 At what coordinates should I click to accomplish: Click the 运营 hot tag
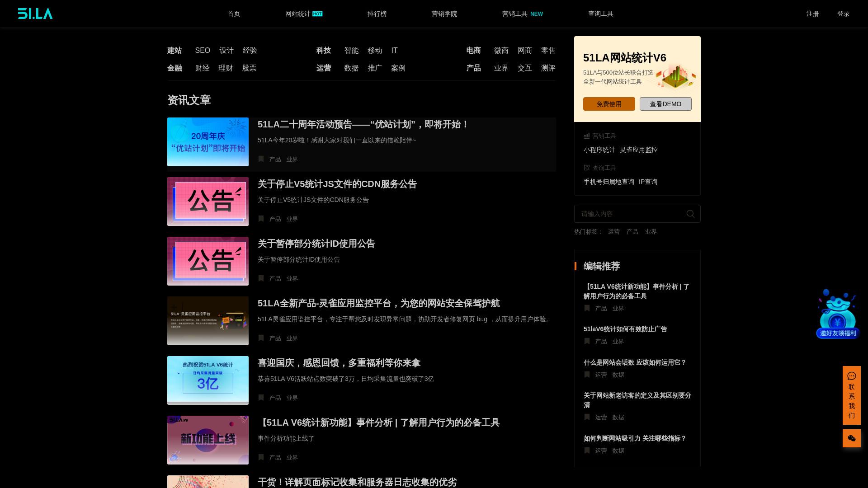pyautogui.click(x=614, y=231)
